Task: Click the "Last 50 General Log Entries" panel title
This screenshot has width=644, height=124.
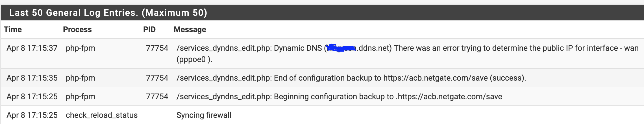Action: pos(108,13)
